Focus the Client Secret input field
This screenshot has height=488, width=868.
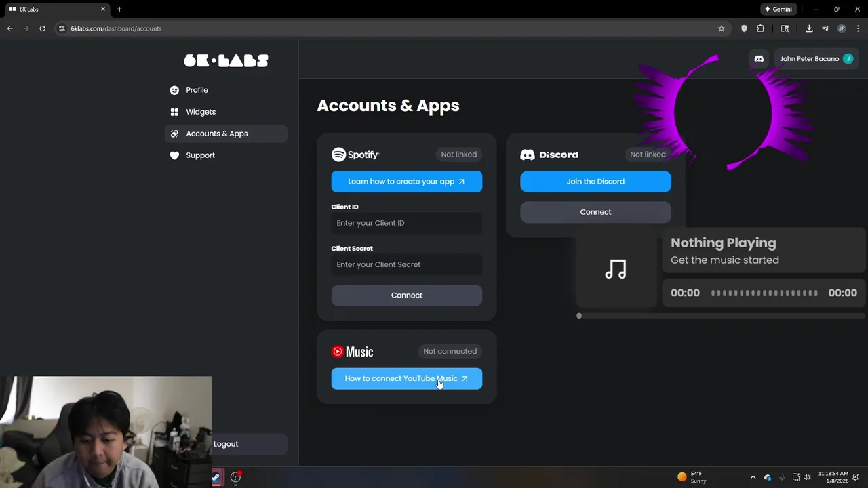pyautogui.click(x=406, y=264)
